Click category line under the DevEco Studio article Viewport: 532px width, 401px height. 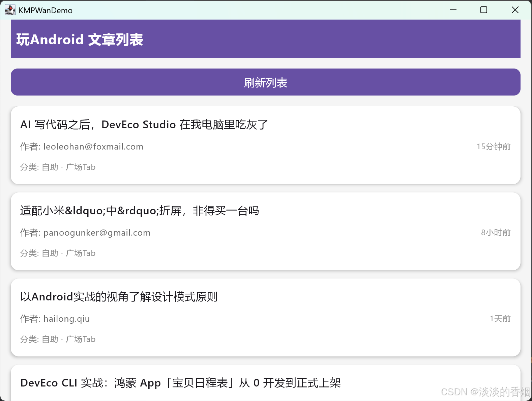coord(58,167)
